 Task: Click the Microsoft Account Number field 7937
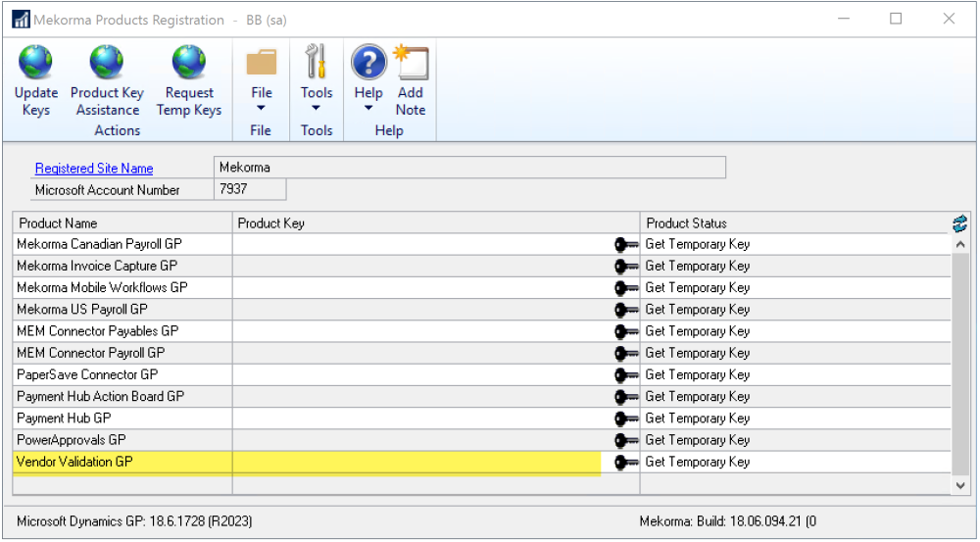click(250, 189)
